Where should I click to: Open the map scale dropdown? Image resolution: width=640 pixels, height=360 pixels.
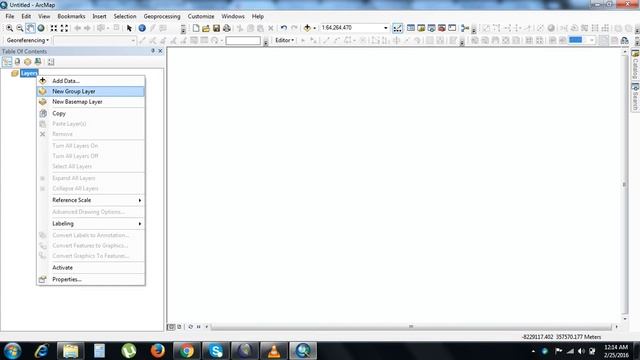pyautogui.click(x=386, y=28)
